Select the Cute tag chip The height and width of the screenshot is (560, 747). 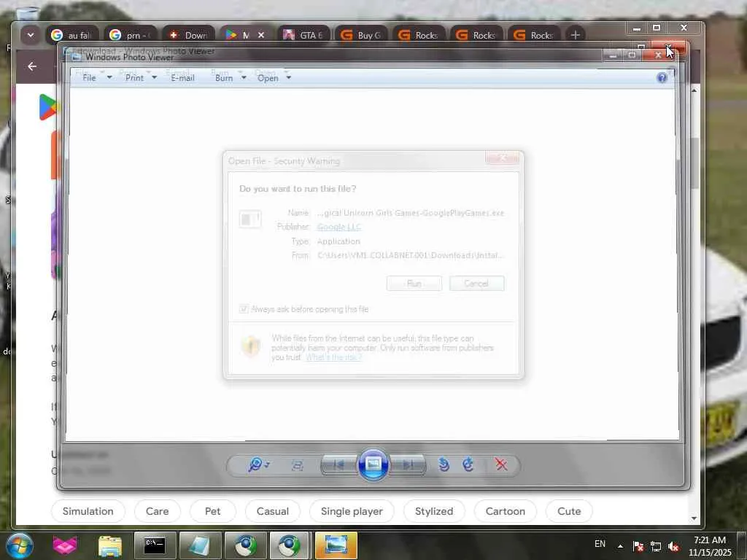pos(569,511)
